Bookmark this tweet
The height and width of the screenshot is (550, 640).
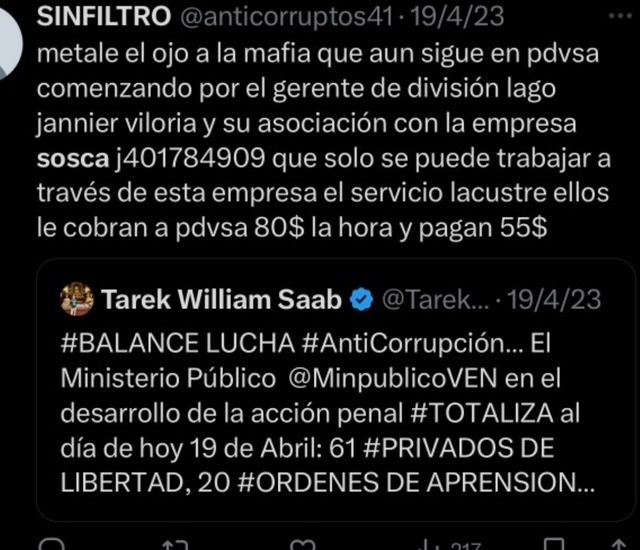tap(555, 544)
